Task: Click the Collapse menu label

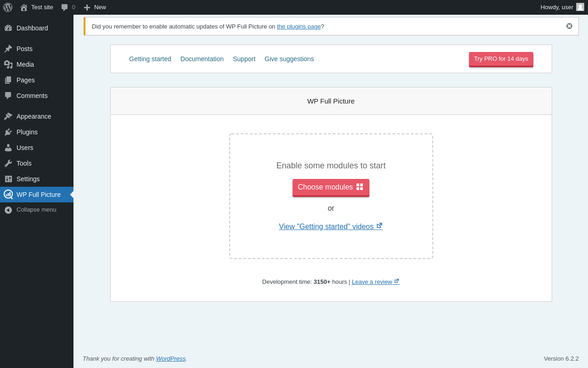Action: pos(36,210)
